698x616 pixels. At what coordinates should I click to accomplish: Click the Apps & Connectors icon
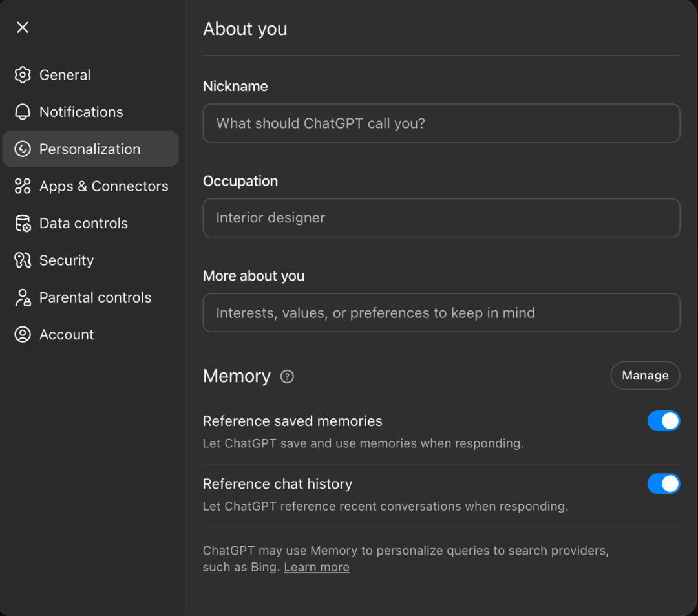point(23,186)
